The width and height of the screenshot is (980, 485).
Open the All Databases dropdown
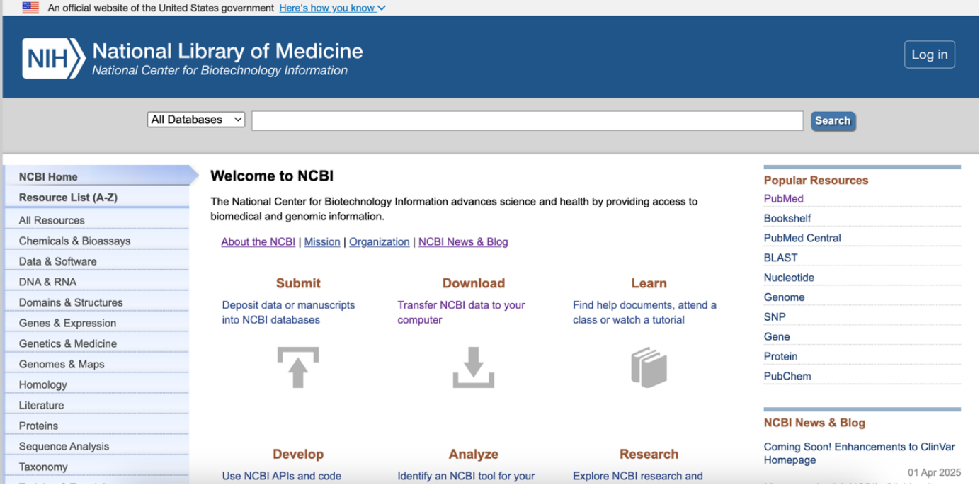click(196, 120)
